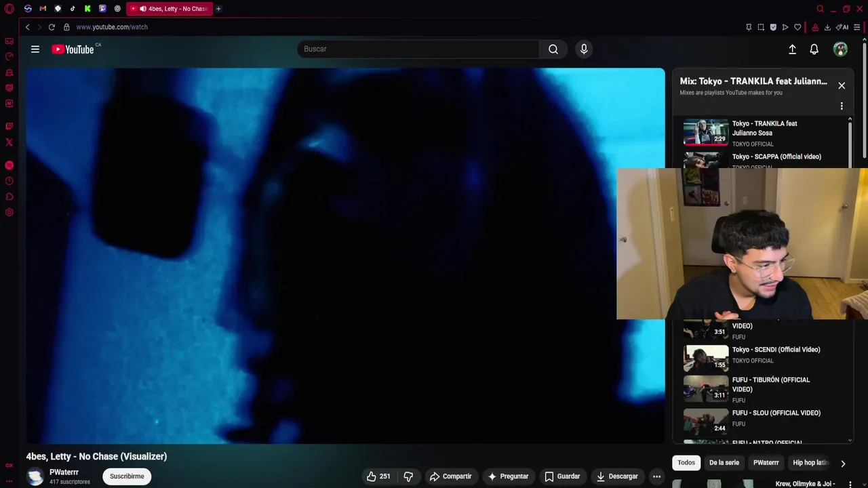The image size is (868, 488).
Task: Open the send/flow arrow icon
Action: (x=785, y=27)
